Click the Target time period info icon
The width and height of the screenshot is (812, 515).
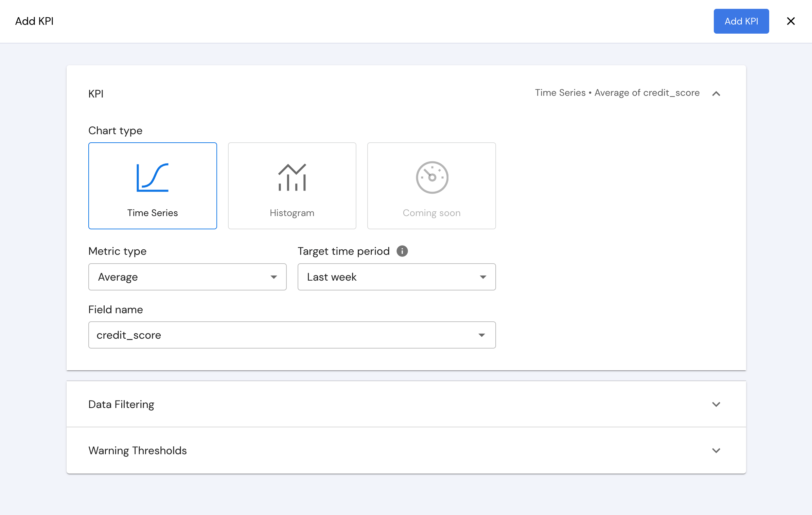(402, 251)
